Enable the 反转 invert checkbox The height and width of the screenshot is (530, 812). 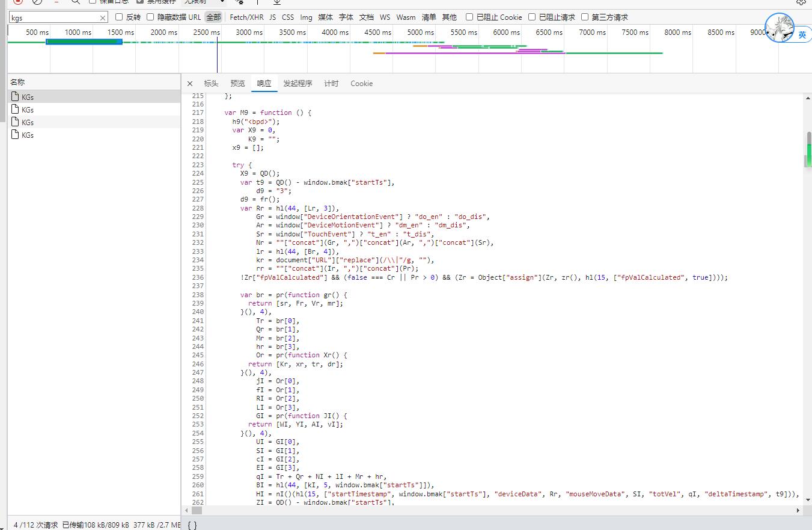coord(119,17)
